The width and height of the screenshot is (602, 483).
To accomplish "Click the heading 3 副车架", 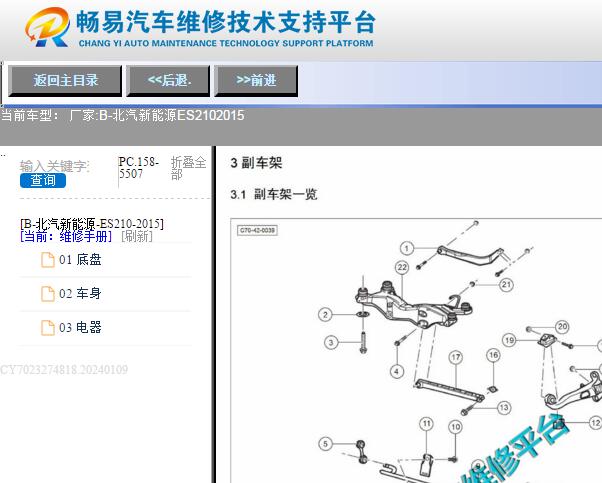I will (x=256, y=163).
